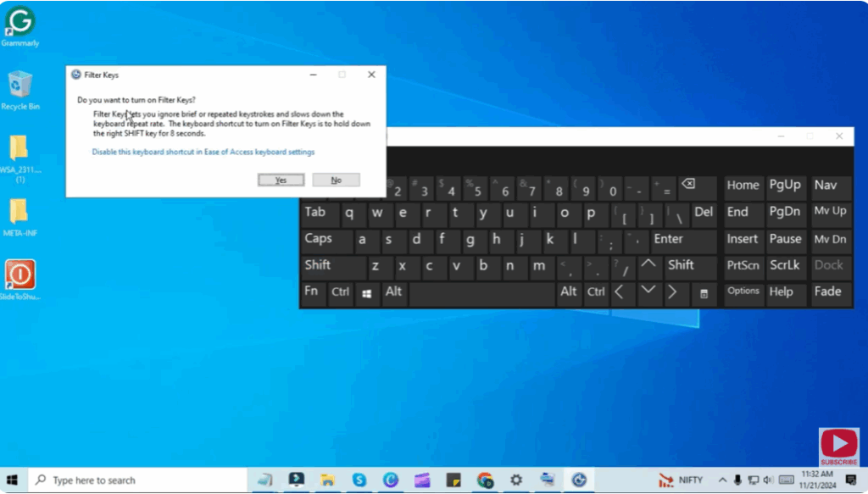Click the emoji key on the virtual keyboard
Screen dimensions: 868x494
tap(706, 294)
